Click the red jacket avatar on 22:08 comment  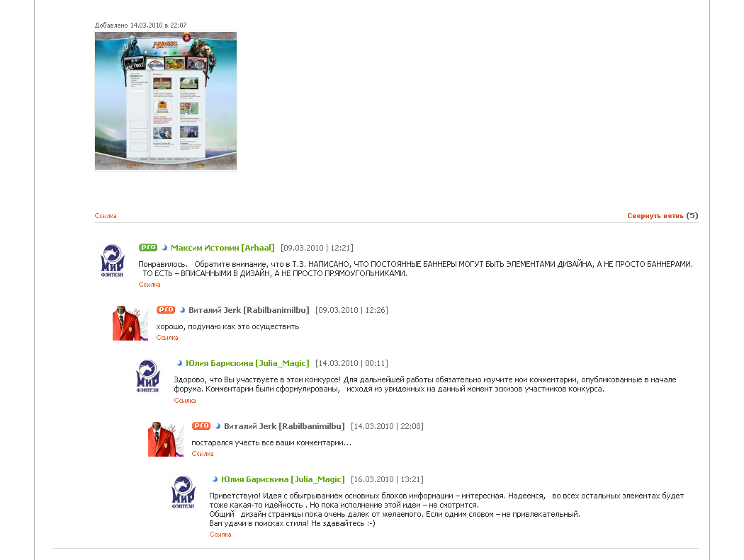(166, 439)
